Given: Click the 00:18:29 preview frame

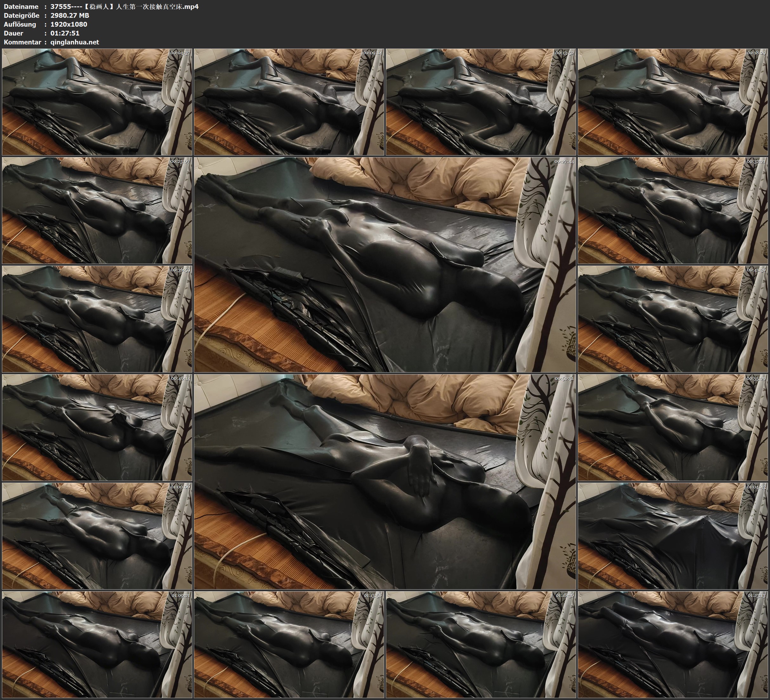Looking at the screenshot, I should [x=673, y=102].
